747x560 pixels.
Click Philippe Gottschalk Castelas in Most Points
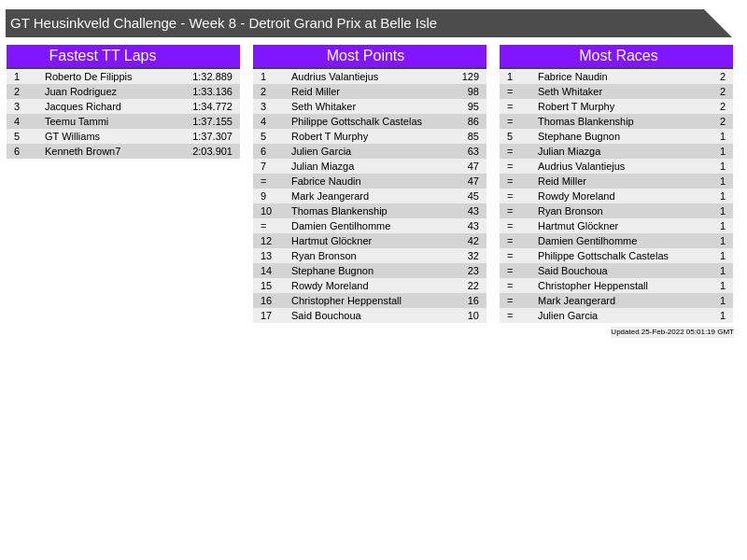(356, 121)
